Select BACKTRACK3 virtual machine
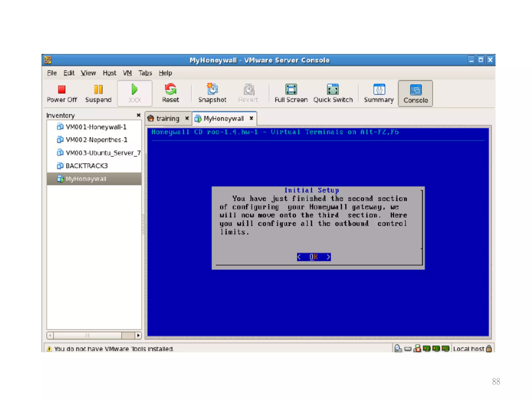Screen dimensions: 532x399 click(87, 166)
